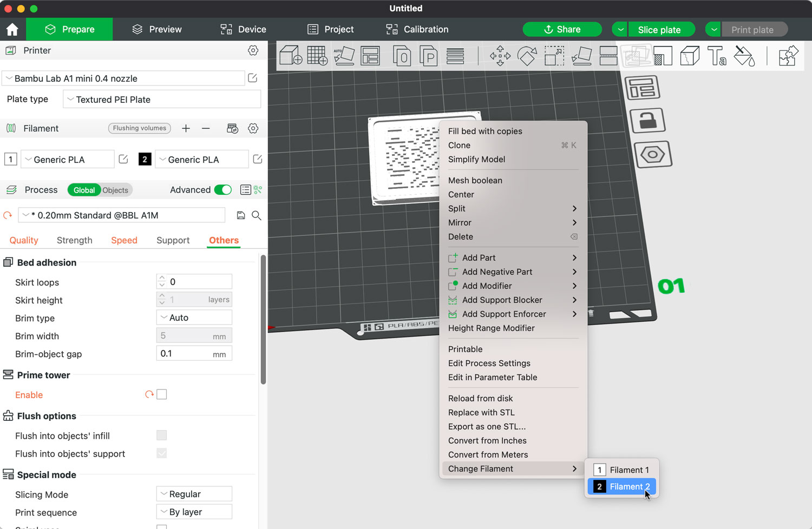Click the Arrange all objects icon
The width and height of the screenshot is (812, 529).
tap(370, 56)
